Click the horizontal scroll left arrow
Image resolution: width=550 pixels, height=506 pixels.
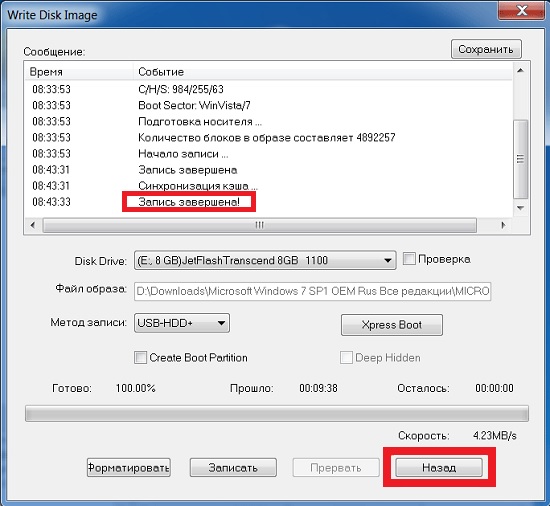33,225
